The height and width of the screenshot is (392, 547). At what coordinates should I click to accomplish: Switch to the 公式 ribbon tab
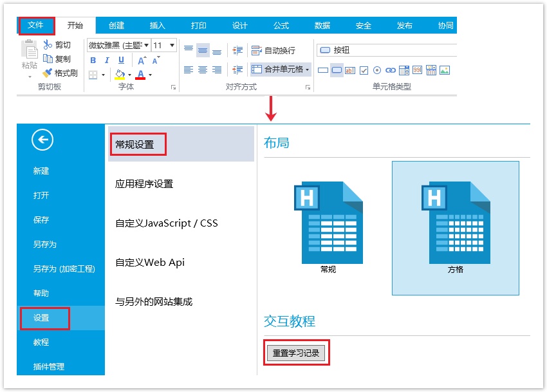(281, 25)
